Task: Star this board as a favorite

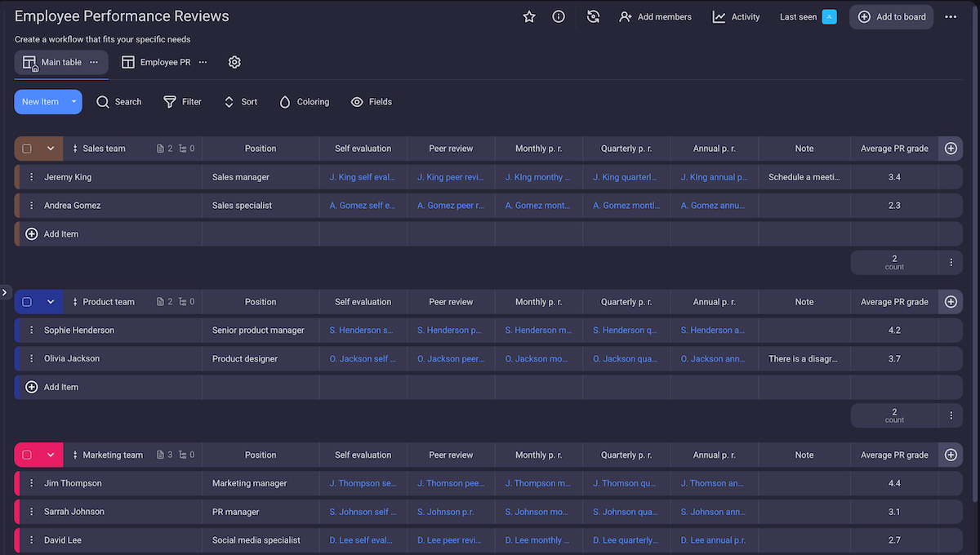Action: coord(529,17)
